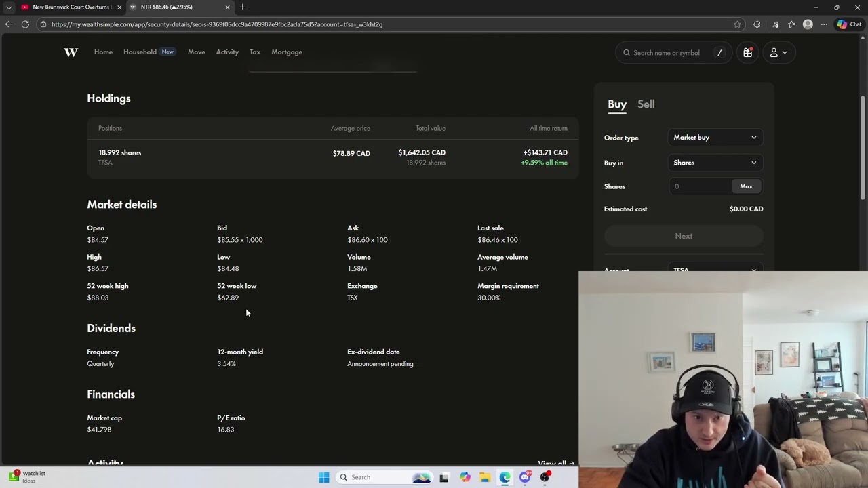Open browser essentials icon next to extensions

[x=776, y=24]
